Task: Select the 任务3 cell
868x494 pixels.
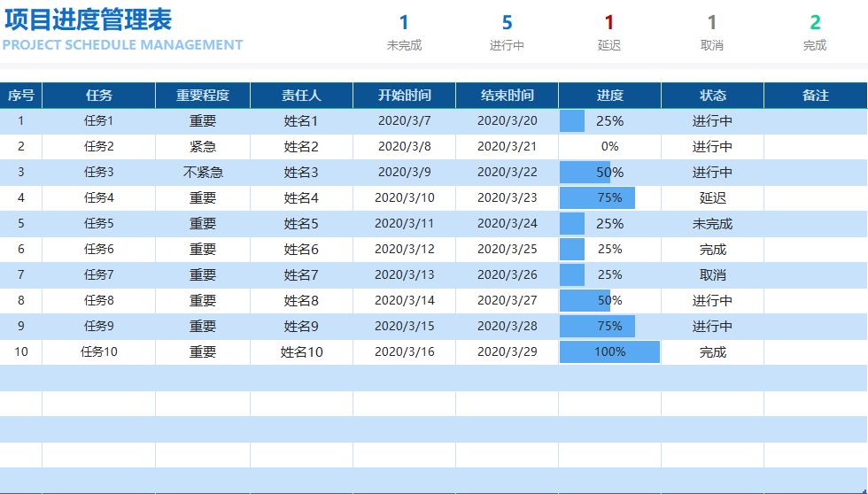Action: 99,172
